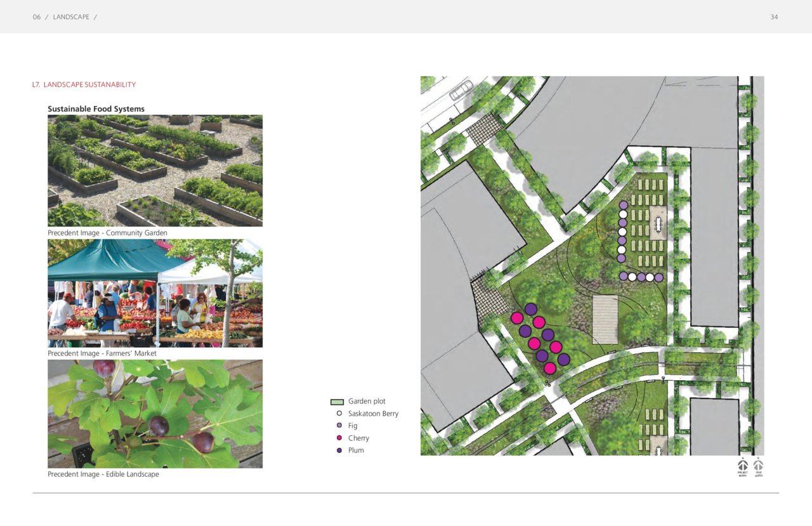Click the 'Garden plot' legend label
Image resolution: width=812 pixels, height=526 pixels.
click(367, 402)
